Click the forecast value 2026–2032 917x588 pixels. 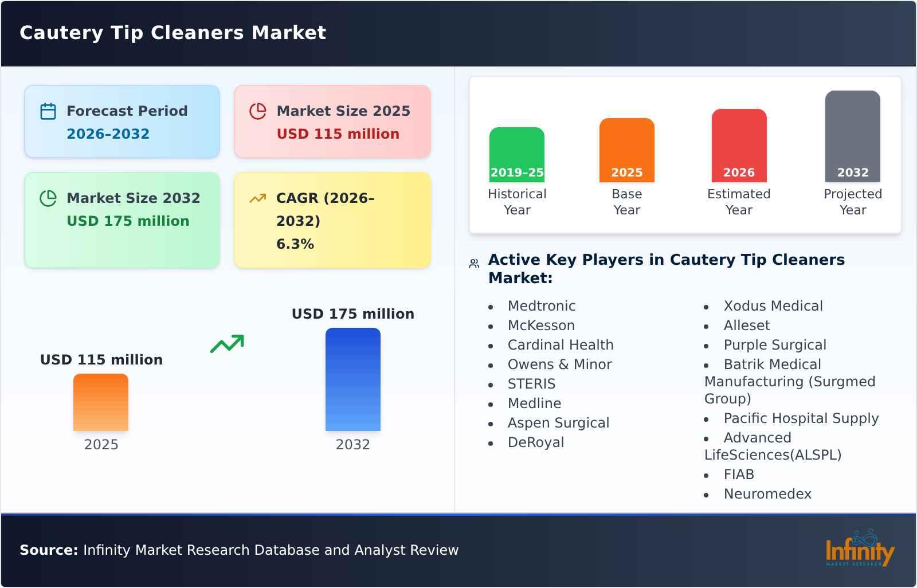point(108,134)
